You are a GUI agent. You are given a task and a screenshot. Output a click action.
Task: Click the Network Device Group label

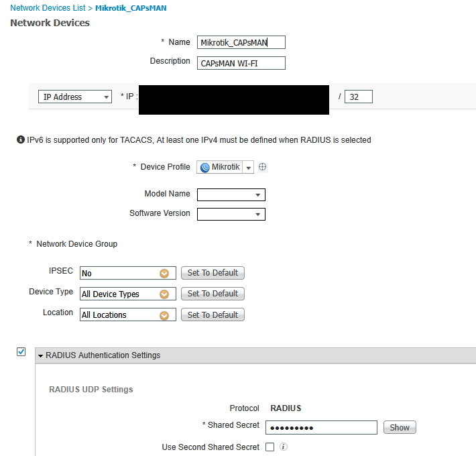pos(77,244)
